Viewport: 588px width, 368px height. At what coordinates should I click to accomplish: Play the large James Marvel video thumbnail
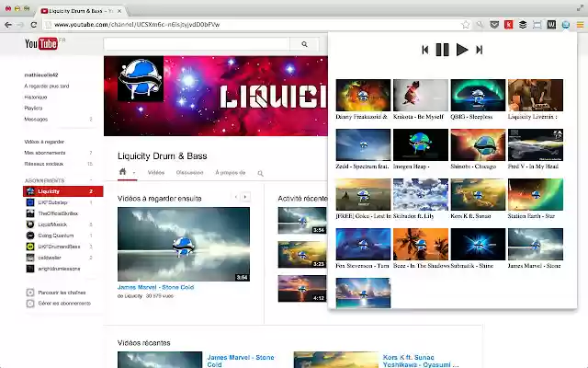tap(184, 244)
